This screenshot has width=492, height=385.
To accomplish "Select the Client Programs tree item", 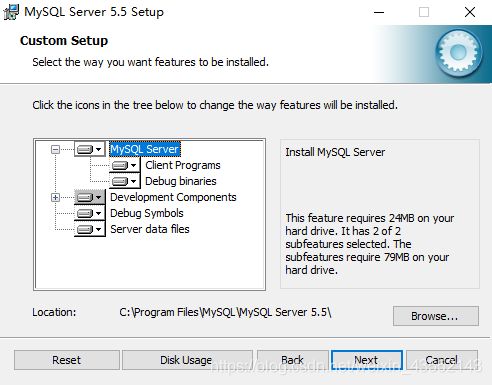I will click(x=183, y=165).
